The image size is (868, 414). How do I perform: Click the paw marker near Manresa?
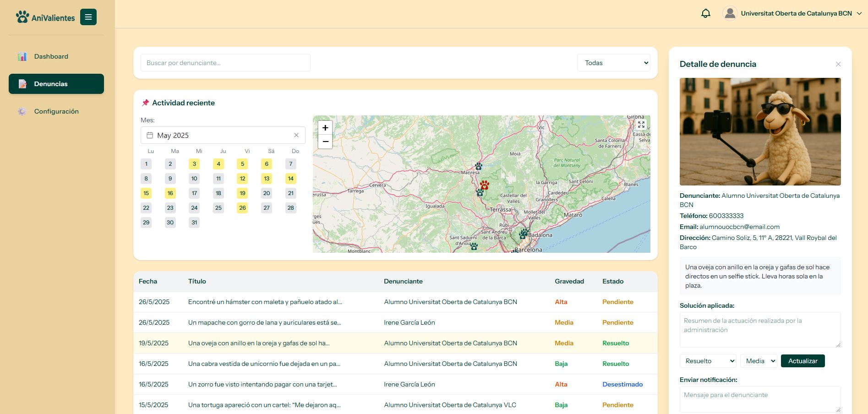click(x=479, y=166)
